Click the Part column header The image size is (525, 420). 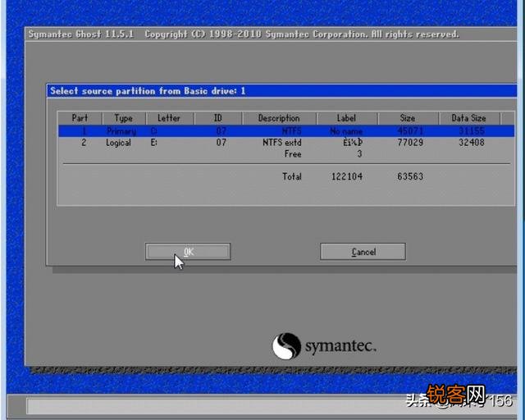pos(80,118)
